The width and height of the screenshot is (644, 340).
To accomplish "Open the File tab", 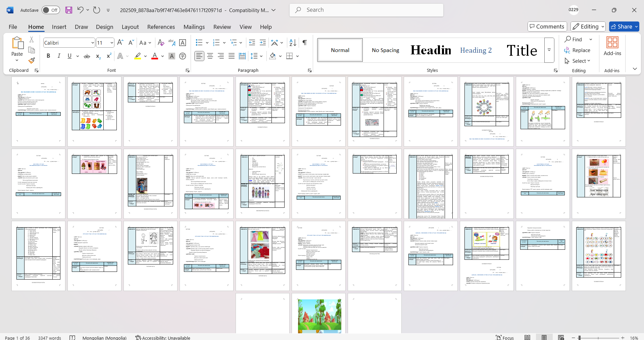I will (x=13, y=27).
